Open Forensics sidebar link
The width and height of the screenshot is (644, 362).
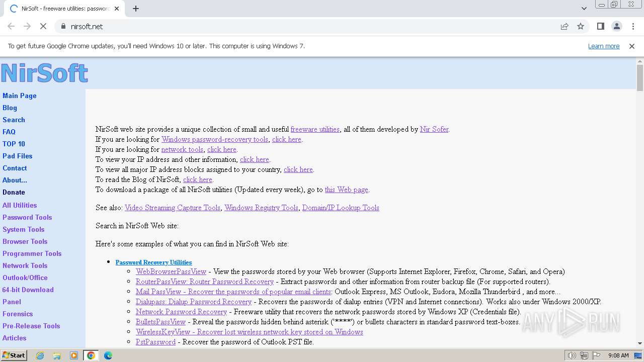[x=18, y=314]
